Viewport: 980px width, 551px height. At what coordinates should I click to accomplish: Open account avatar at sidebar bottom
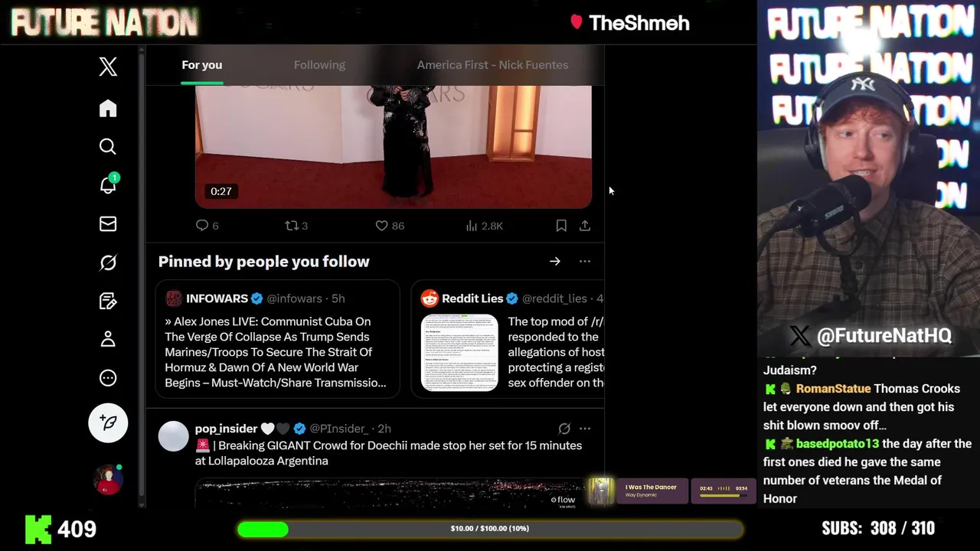click(x=108, y=480)
